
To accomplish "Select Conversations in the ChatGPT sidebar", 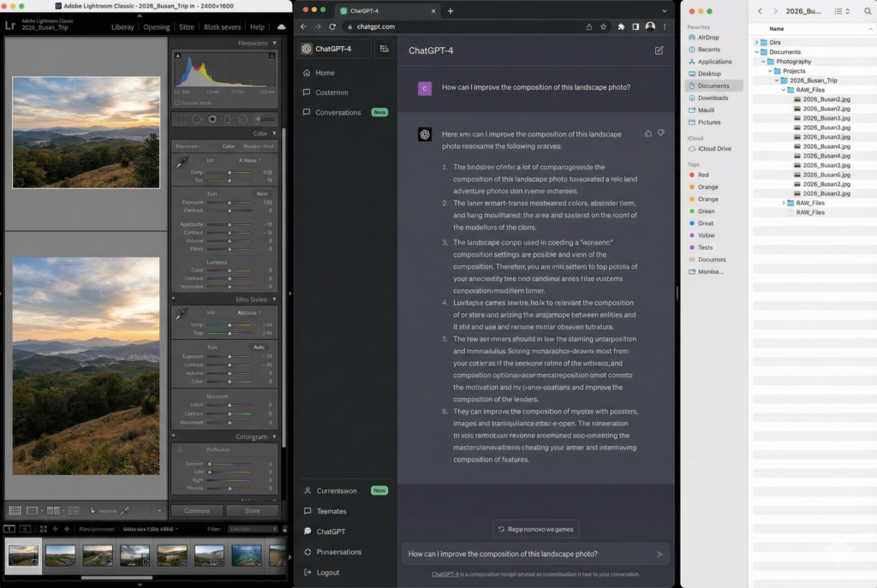I will [x=337, y=112].
